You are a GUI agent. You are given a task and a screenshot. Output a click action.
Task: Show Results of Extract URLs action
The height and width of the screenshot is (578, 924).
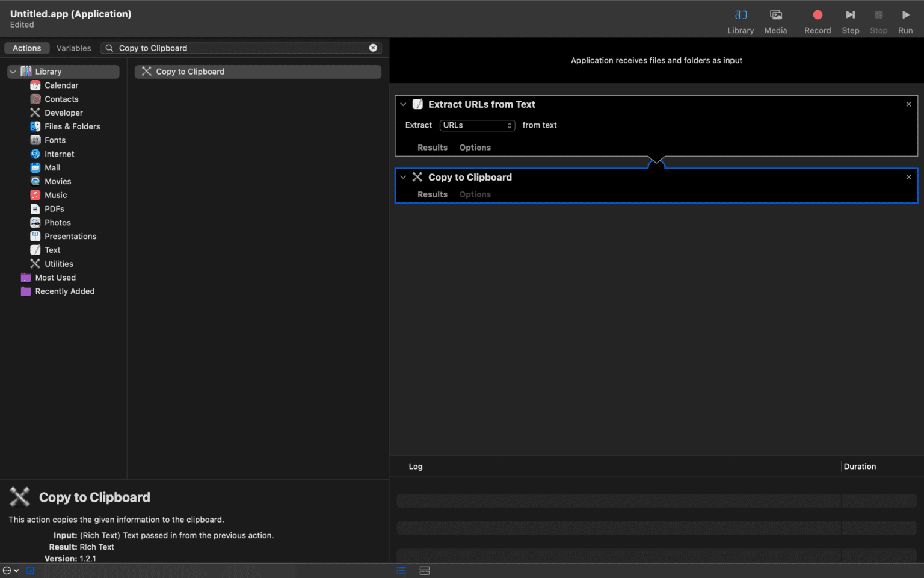[432, 148]
